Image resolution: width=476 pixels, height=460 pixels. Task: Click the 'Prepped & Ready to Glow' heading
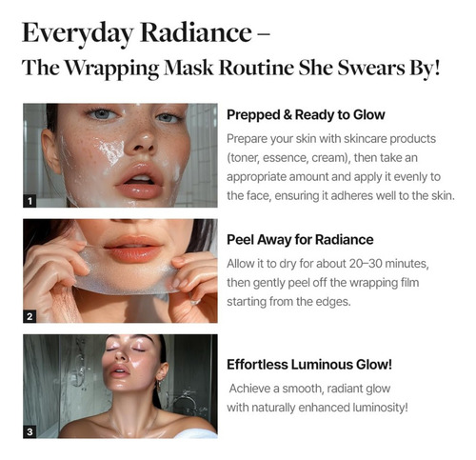(306, 114)
